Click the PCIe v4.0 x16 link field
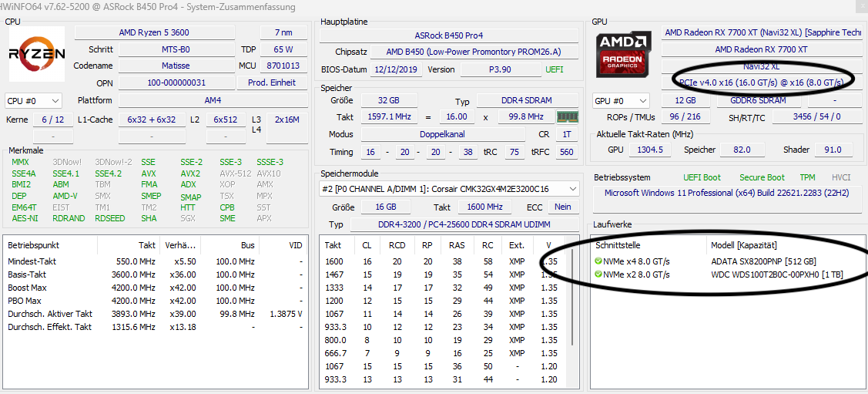The width and height of the screenshot is (868, 394). pyautogui.click(x=762, y=83)
